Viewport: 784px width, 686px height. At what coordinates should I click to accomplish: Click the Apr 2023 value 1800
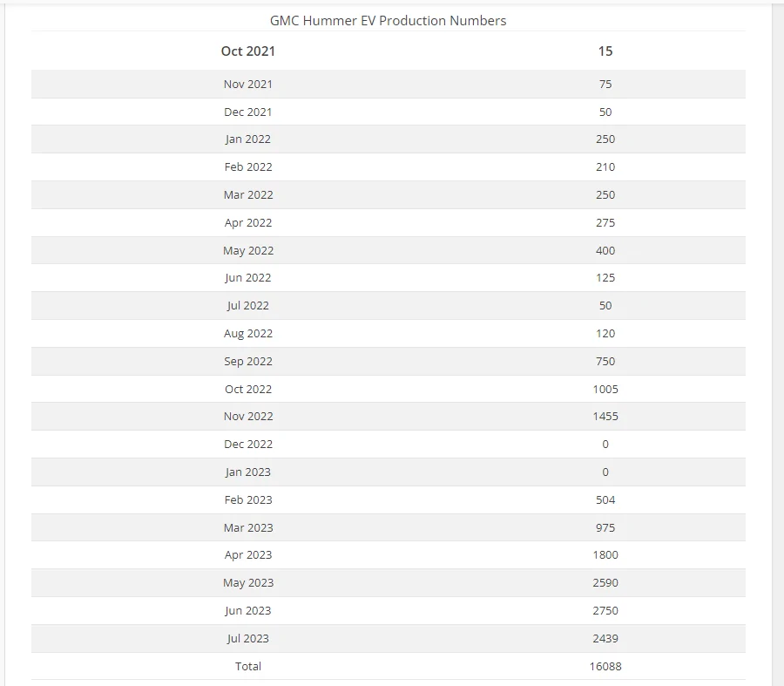tap(605, 555)
